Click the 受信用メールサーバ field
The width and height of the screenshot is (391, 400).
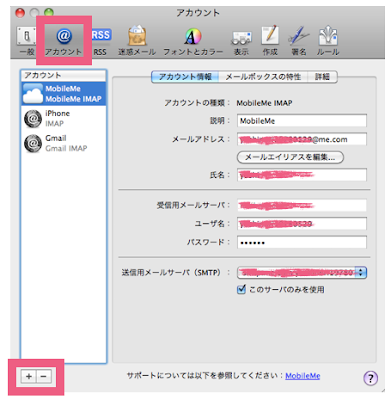[x=302, y=205]
